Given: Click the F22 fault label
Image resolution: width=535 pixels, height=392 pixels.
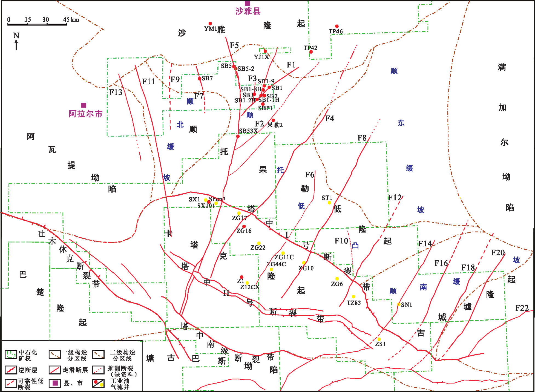Looking at the screenshot, I should (x=522, y=308).
